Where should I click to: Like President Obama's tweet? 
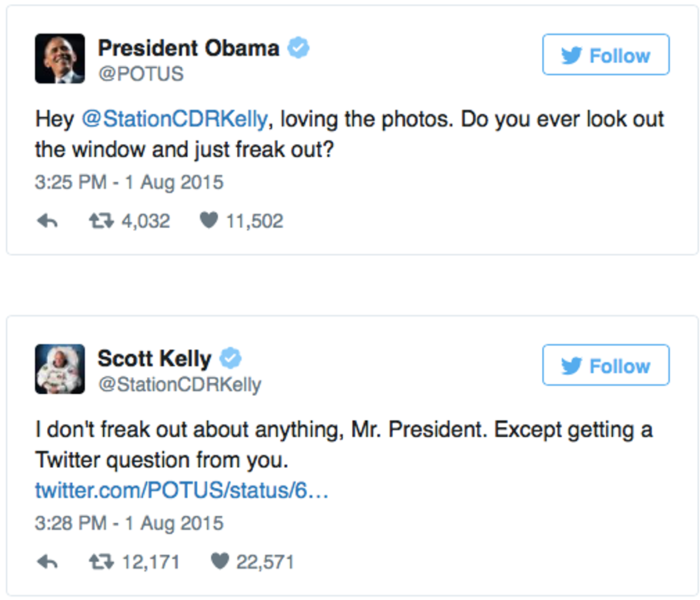[208, 221]
